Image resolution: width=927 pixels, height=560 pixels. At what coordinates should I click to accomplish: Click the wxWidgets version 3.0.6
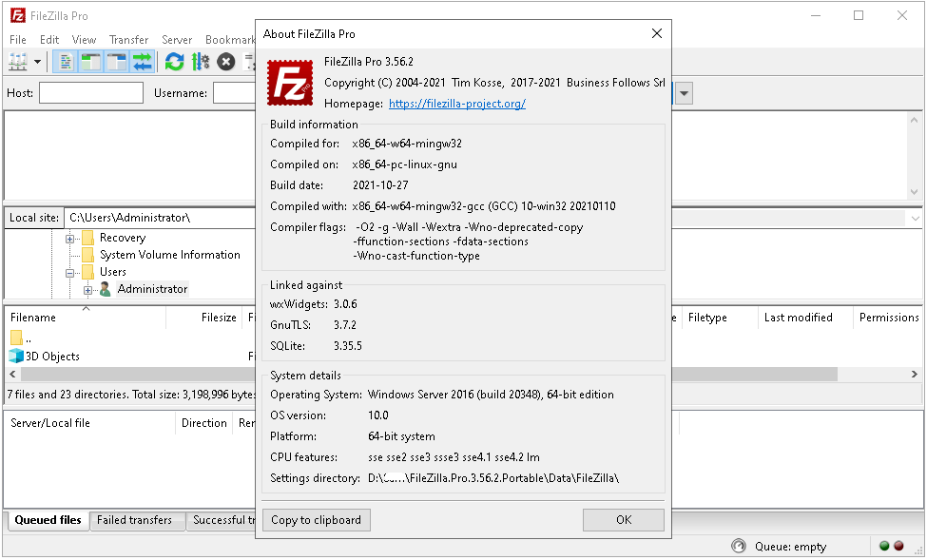pyautogui.click(x=345, y=304)
